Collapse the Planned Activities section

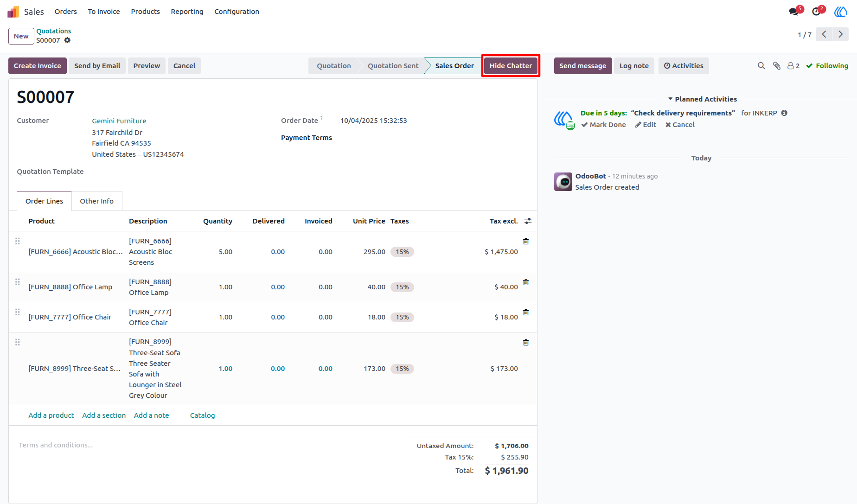[x=702, y=99]
